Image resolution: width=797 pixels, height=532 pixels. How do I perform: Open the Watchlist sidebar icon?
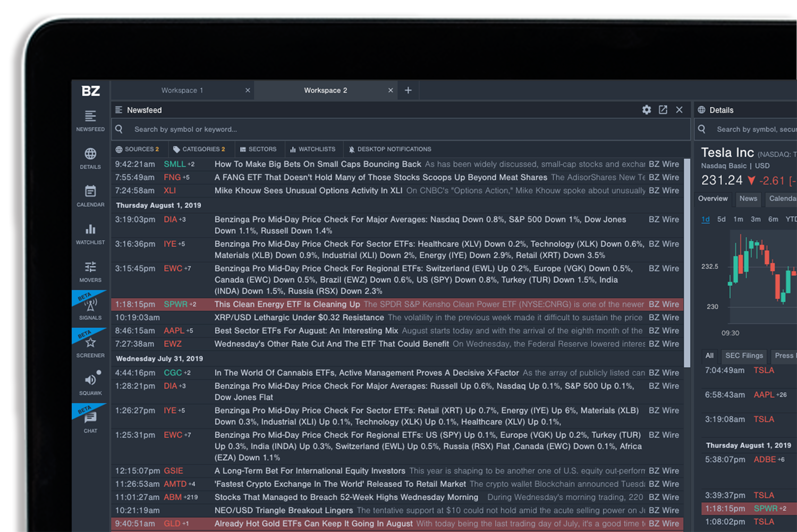point(90,234)
